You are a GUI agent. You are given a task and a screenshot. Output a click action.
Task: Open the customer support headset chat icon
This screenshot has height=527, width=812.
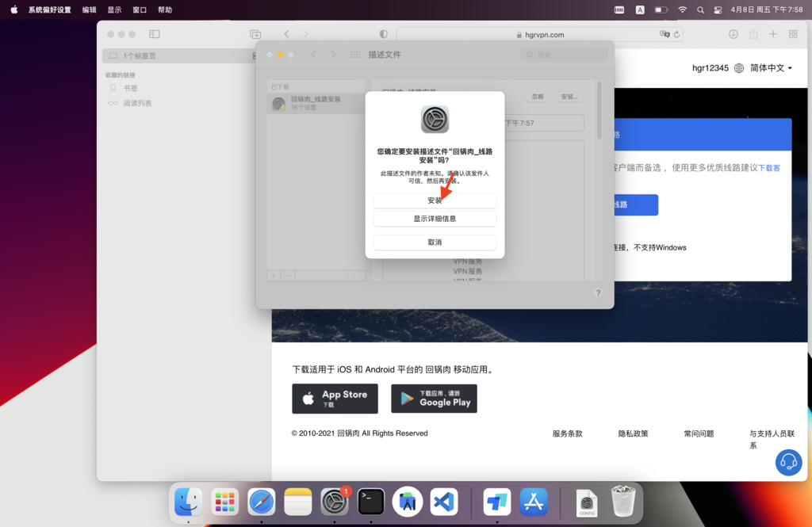pyautogui.click(x=788, y=462)
